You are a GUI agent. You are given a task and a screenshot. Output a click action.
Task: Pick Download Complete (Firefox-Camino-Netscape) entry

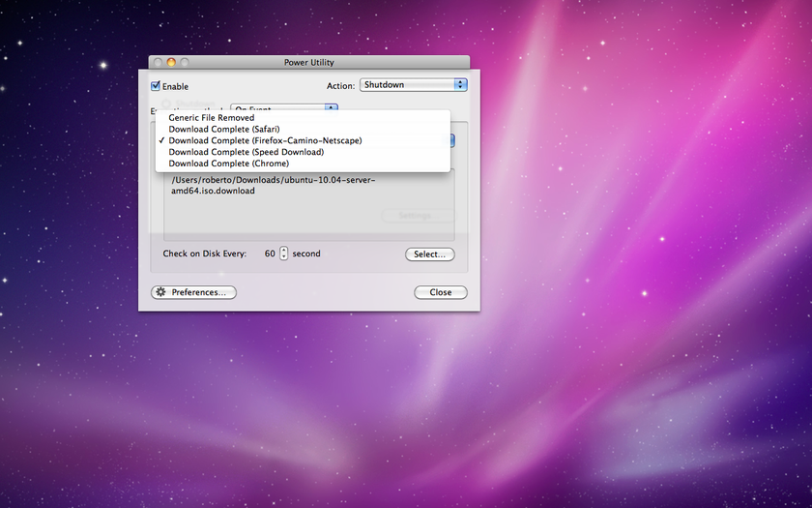(303, 140)
